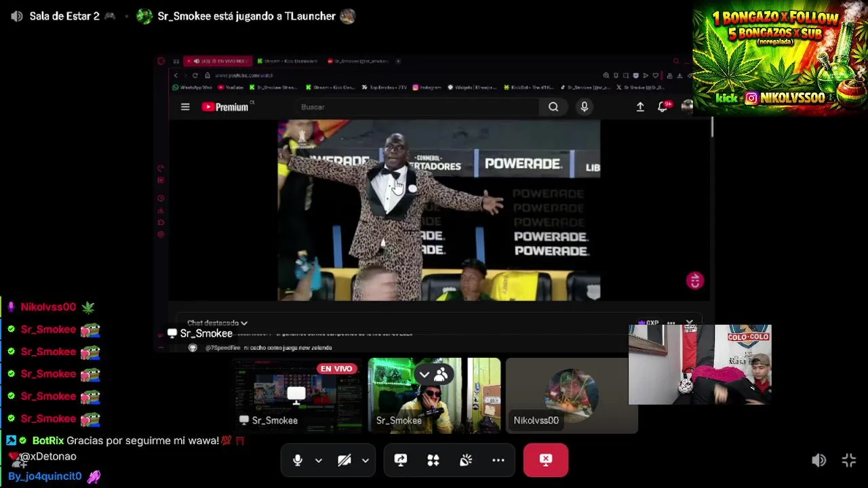Exit fullscreen using the collapse arrows icon
This screenshot has width=868, height=488.
[x=849, y=460]
